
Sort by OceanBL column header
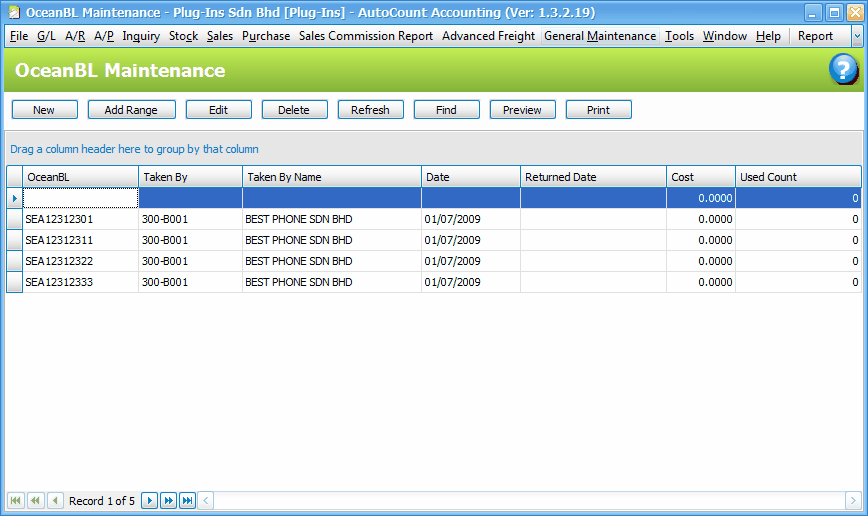tap(80, 177)
